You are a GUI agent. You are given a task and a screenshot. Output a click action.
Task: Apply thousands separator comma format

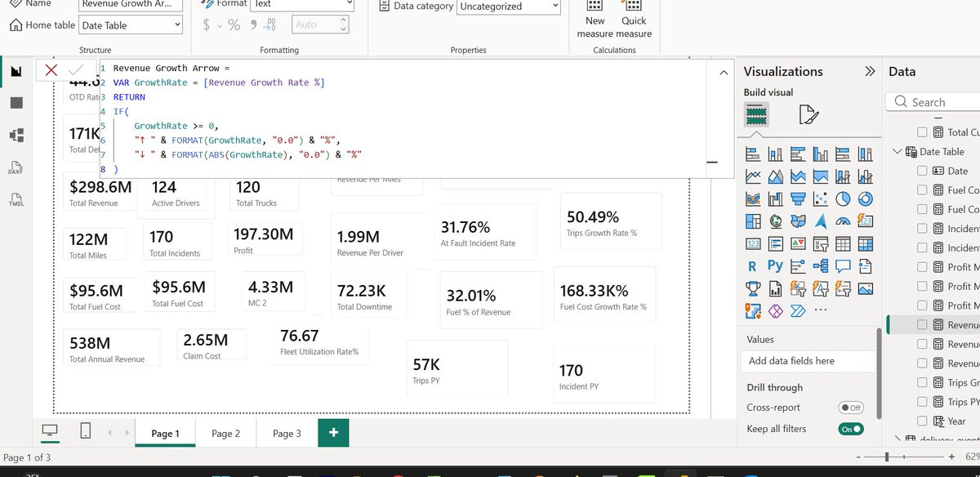pos(253,25)
